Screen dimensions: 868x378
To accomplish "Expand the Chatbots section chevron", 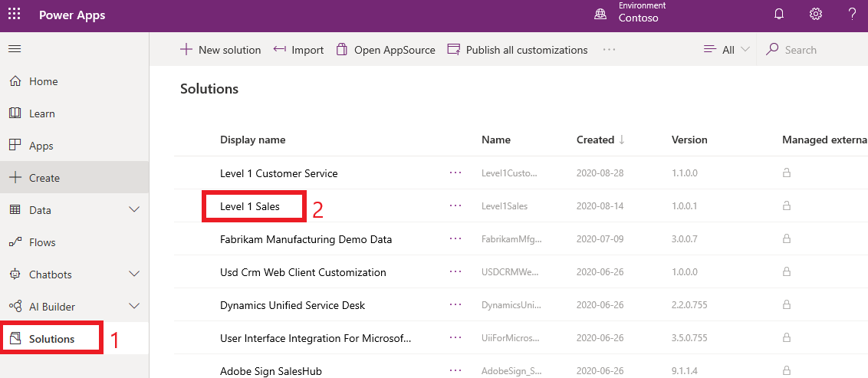I will click(134, 274).
